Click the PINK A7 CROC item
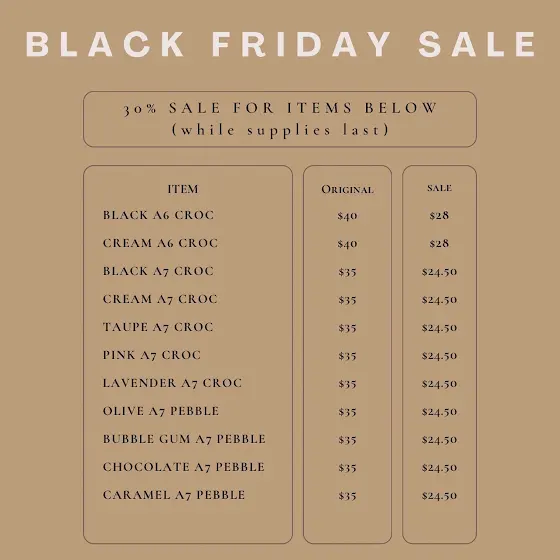Image resolution: width=560 pixels, height=560 pixels. tap(152, 355)
